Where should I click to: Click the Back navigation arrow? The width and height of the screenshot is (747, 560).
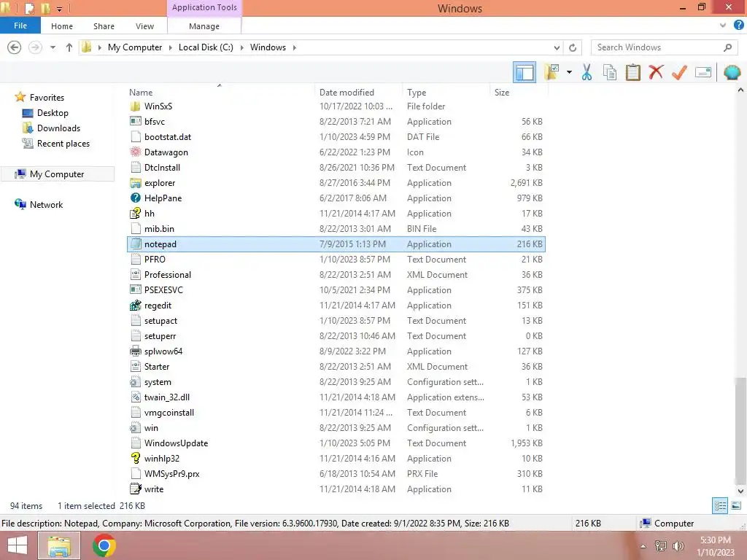pos(15,47)
